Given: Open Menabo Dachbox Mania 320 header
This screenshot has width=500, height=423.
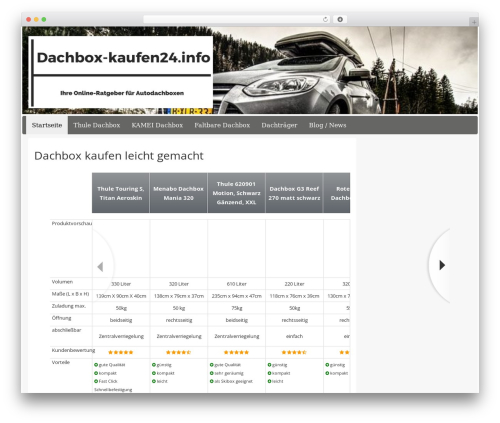Looking at the screenshot, I should pyautogui.click(x=178, y=193).
